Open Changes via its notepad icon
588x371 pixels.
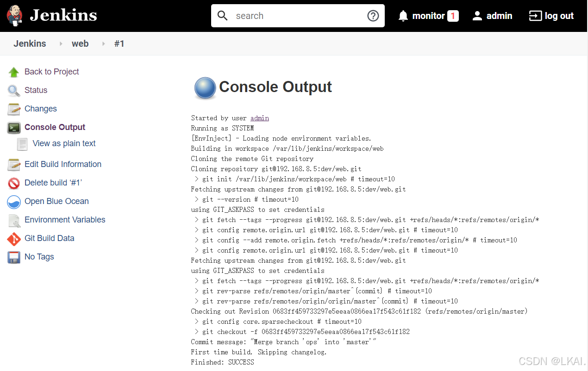13,108
